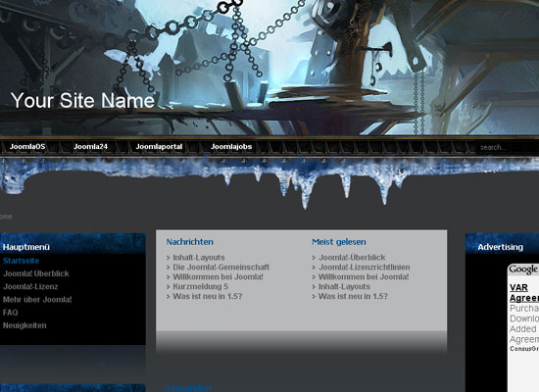The image size is (539, 392).
Task: Open Willkommen bei Joomla! under Nachrichten
Action: click(x=218, y=276)
